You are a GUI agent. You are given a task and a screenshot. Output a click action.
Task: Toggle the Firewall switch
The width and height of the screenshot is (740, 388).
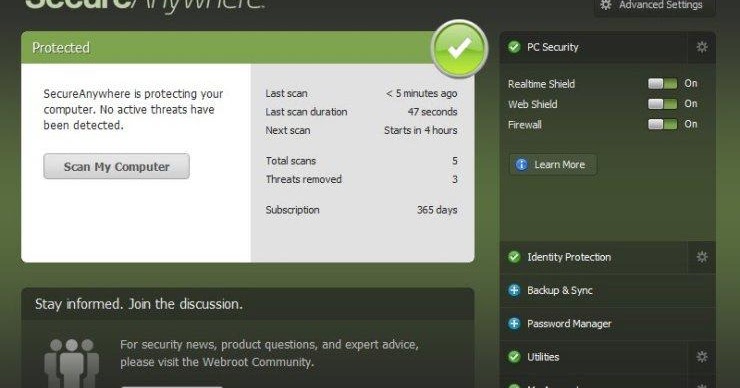pyautogui.click(x=663, y=124)
